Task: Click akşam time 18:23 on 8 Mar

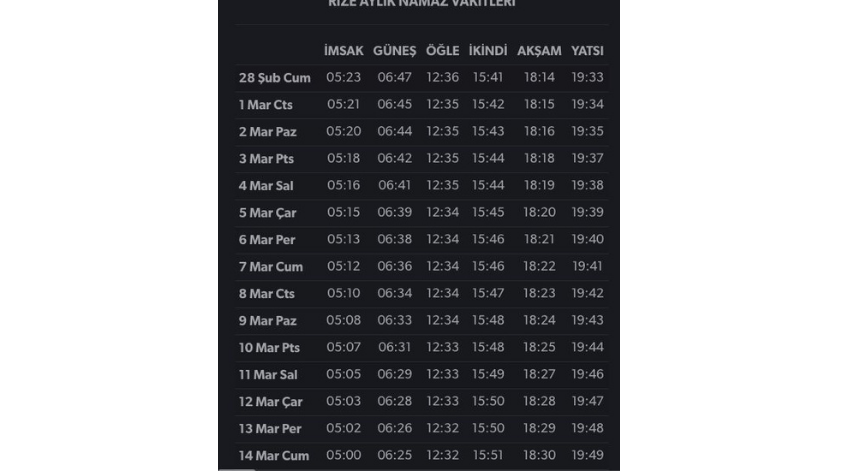Action: click(539, 293)
